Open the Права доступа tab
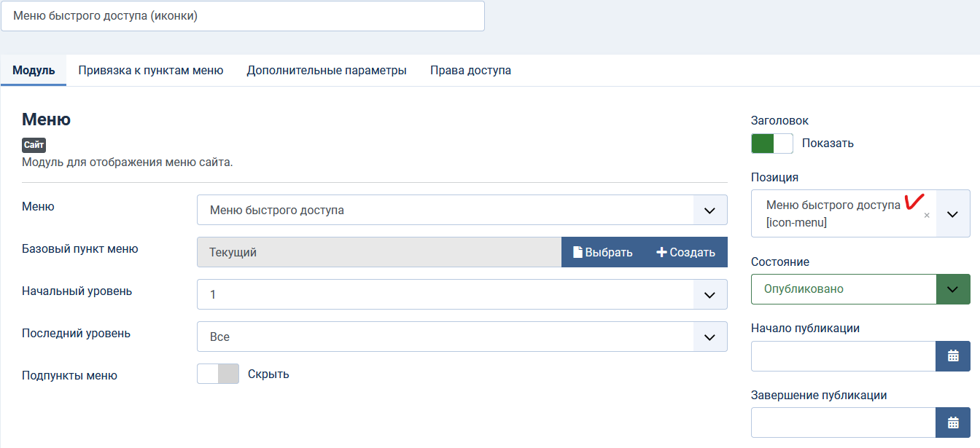The height and width of the screenshot is (448, 980). [470, 71]
